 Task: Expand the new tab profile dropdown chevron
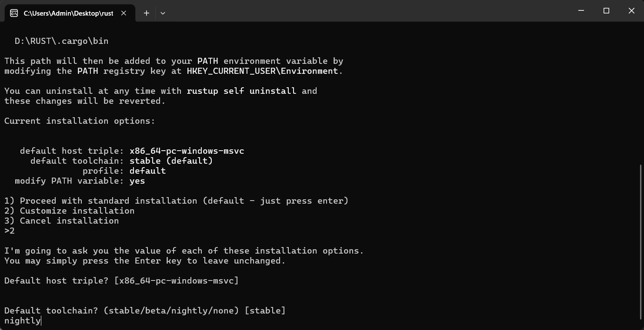[x=163, y=13]
